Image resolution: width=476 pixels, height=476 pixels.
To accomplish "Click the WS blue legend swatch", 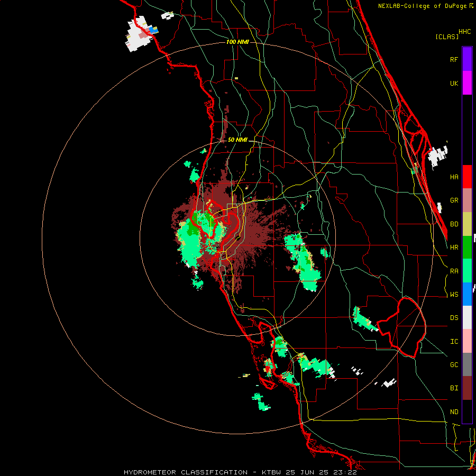I will (x=467, y=294).
